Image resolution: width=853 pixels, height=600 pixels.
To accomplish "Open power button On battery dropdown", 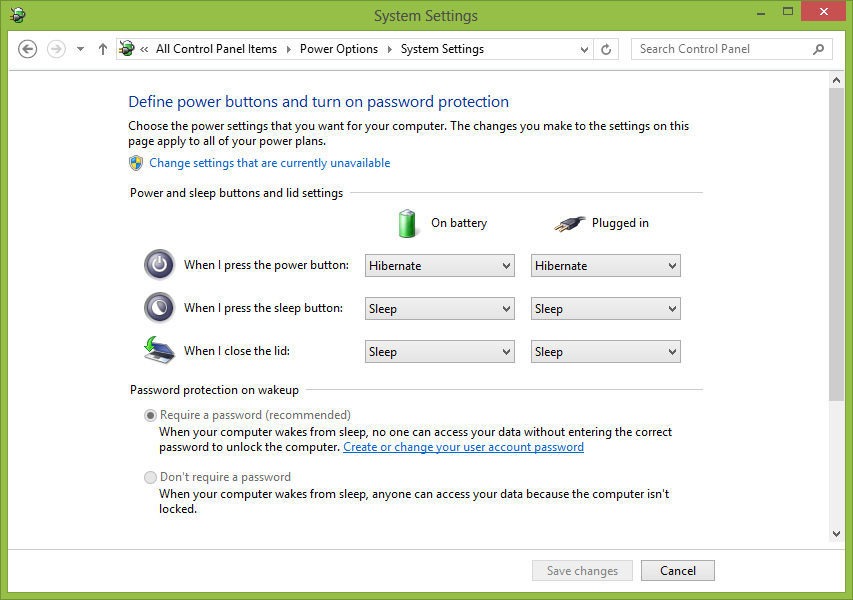I will 440,265.
